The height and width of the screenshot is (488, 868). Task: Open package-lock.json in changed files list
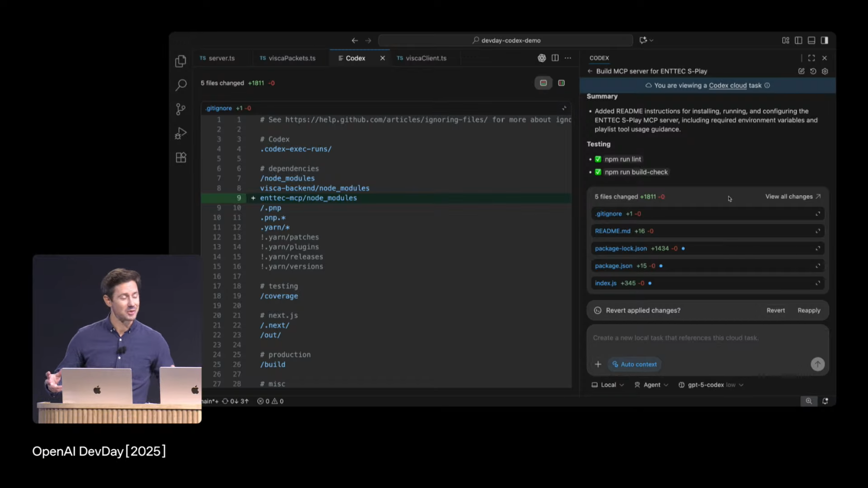[621, 248]
